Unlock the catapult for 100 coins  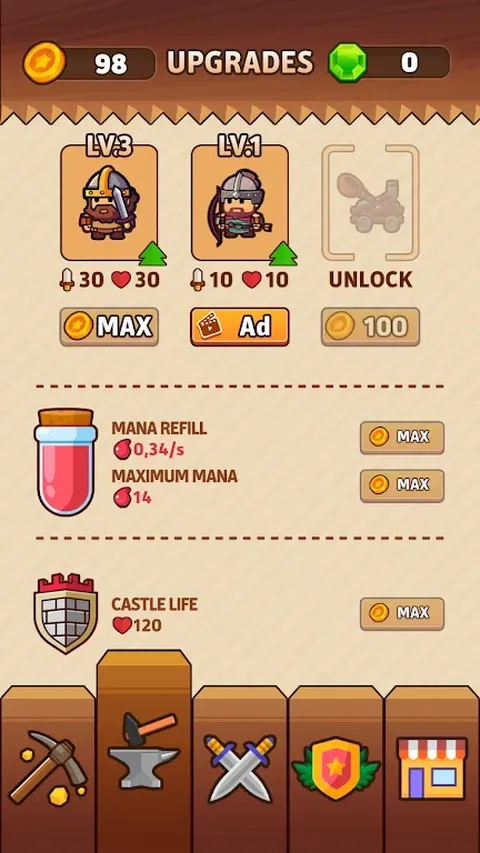pos(371,326)
